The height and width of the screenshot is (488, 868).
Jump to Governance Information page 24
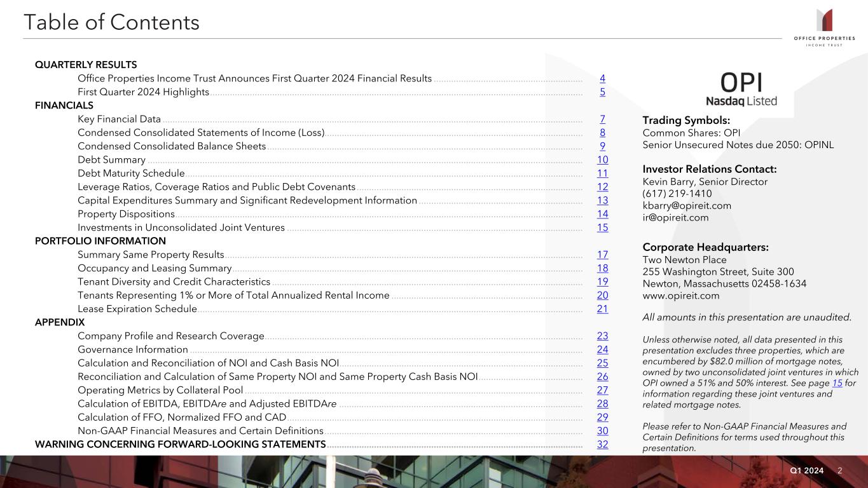(602, 349)
